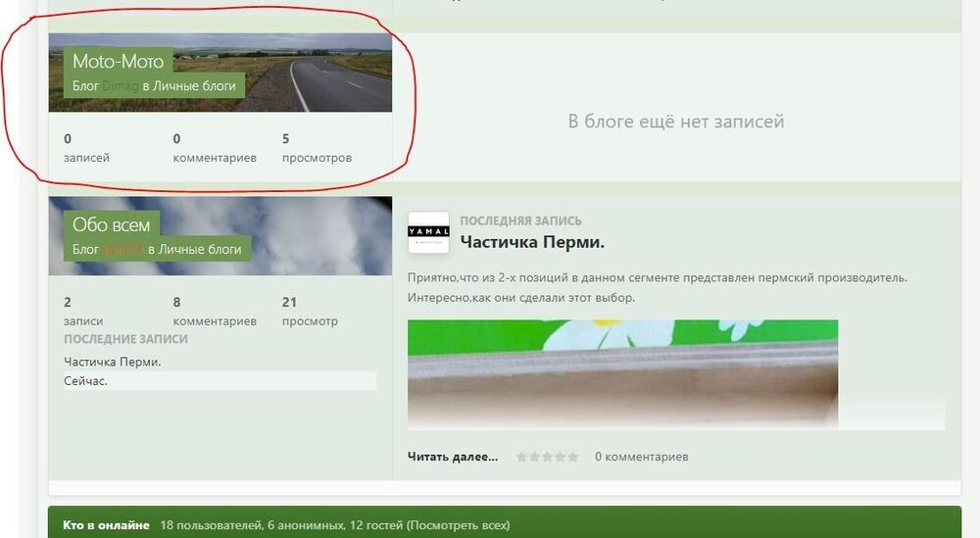Open the YAMAL author avatar

tap(428, 232)
